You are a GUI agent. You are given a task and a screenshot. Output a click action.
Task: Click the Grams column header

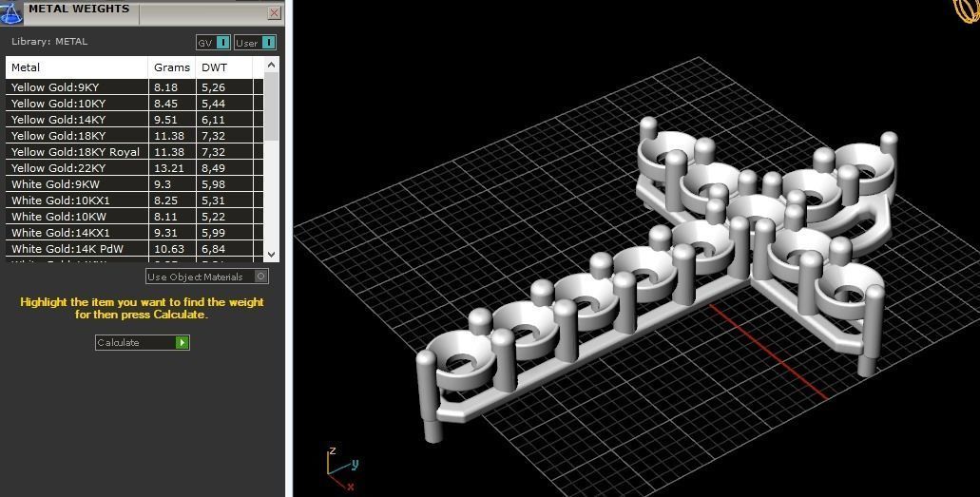pyautogui.click(x=172, y=67)
